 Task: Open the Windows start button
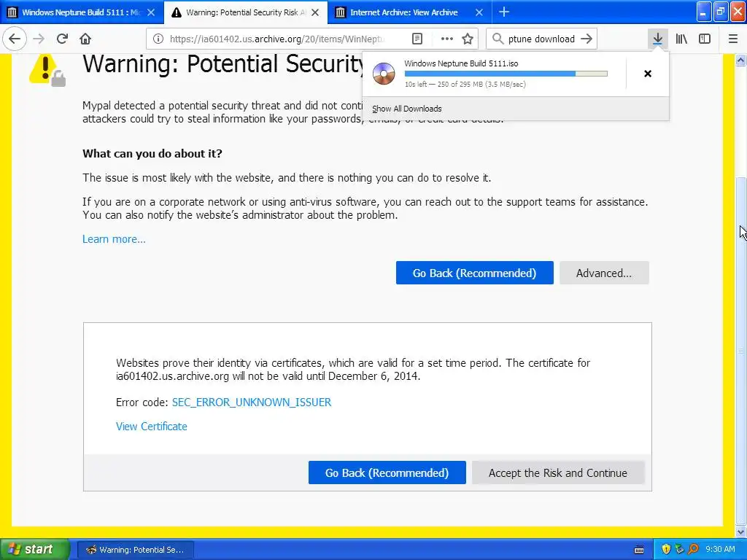pos(34,550)
